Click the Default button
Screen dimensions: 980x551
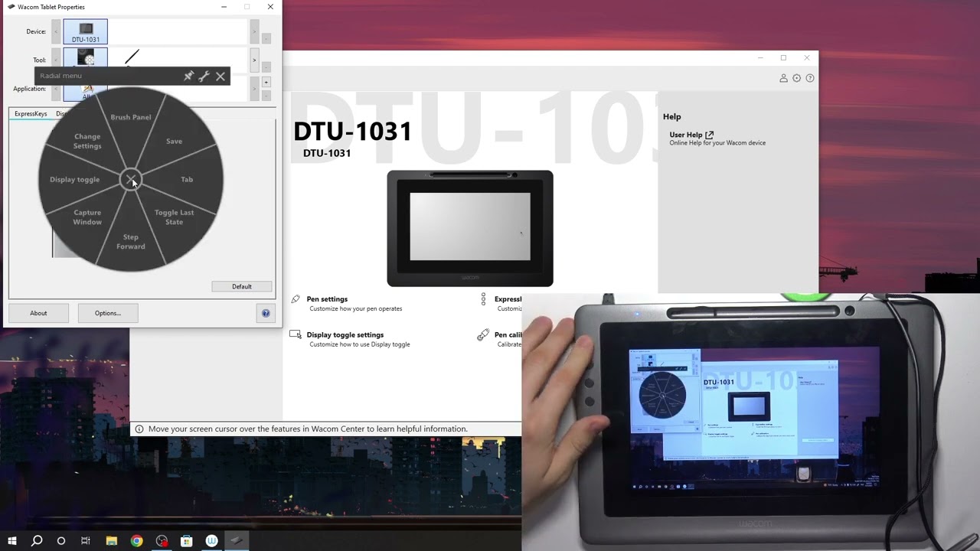pos(242,286)
